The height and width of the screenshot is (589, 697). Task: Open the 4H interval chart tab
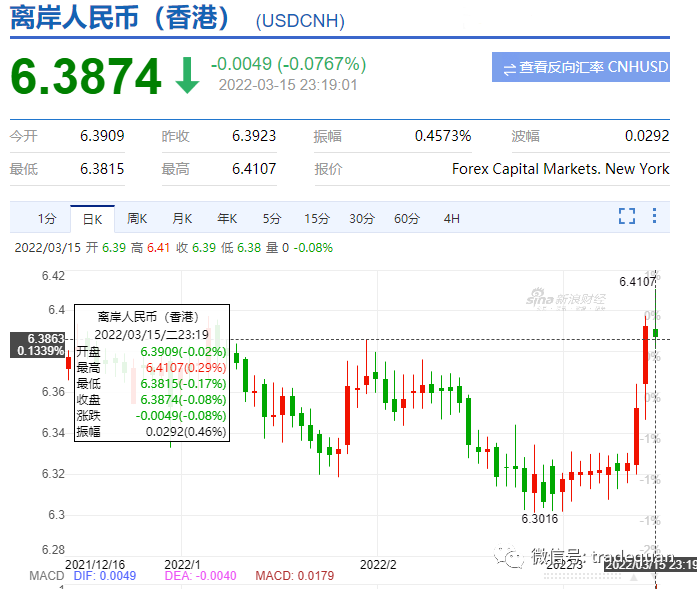point(452,218)
